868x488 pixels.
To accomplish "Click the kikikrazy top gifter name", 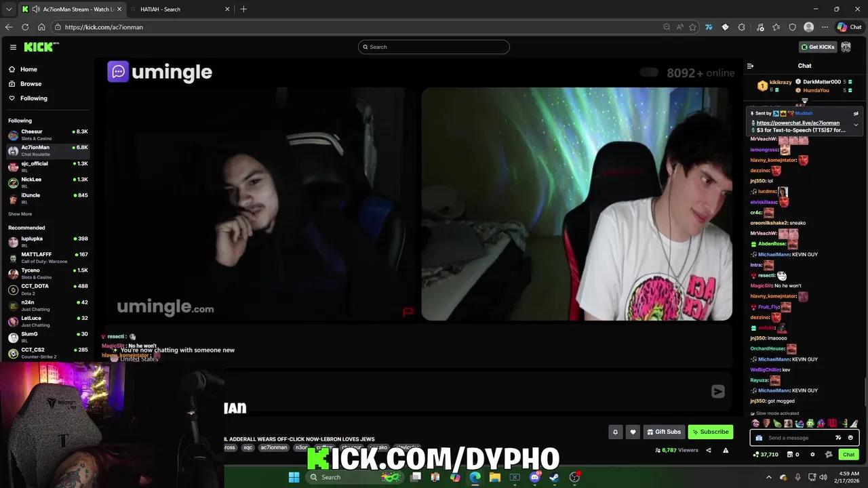I will click(781, 82).
